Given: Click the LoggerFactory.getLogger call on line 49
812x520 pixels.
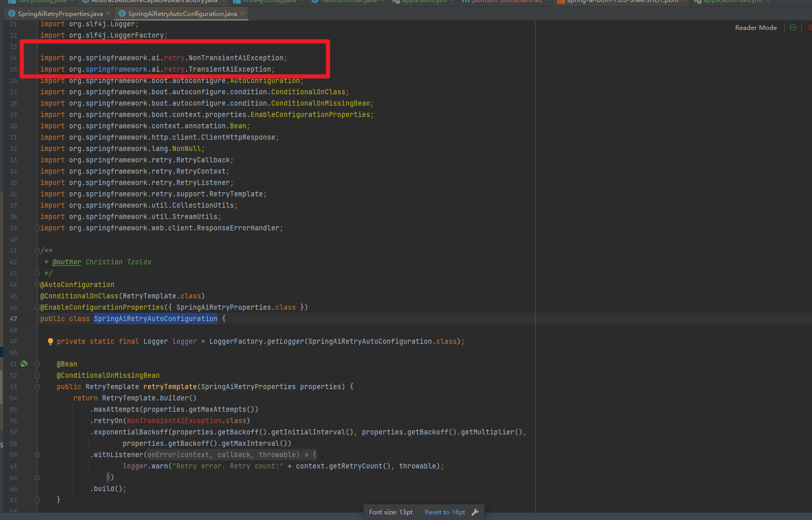Looking at the screenshot, I should 257,341.
